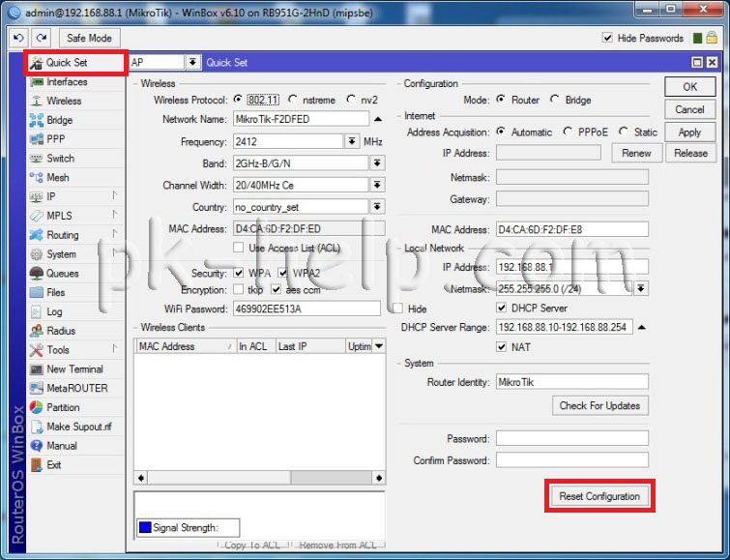Click the redo arrow icon
Viewport: 730px width, 560px height.
point(42,38)
